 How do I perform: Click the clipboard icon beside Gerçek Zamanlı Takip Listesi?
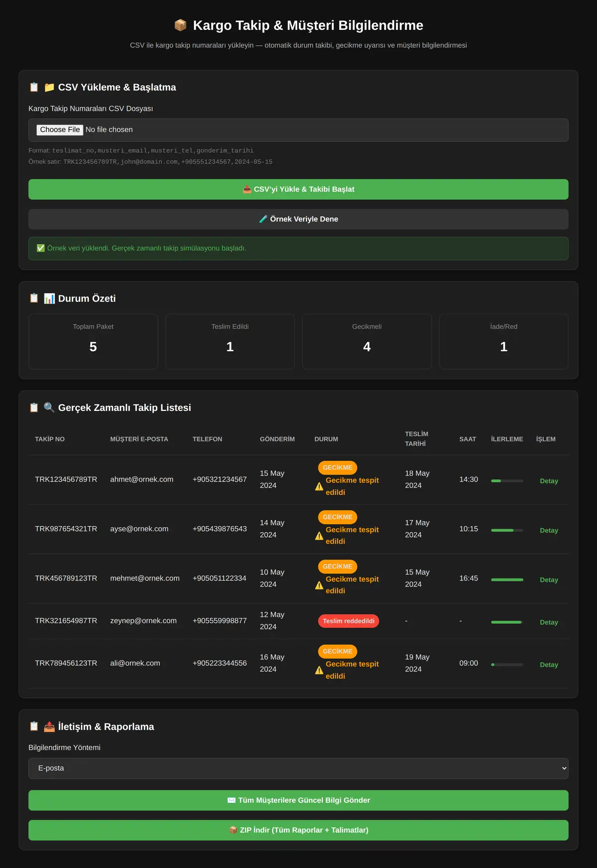coord(34,407)
